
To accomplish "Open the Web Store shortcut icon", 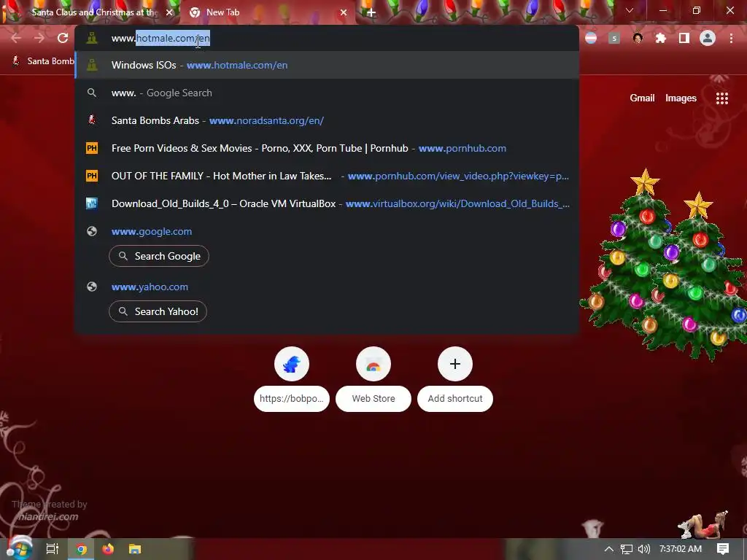I will (x=373, y=365).
